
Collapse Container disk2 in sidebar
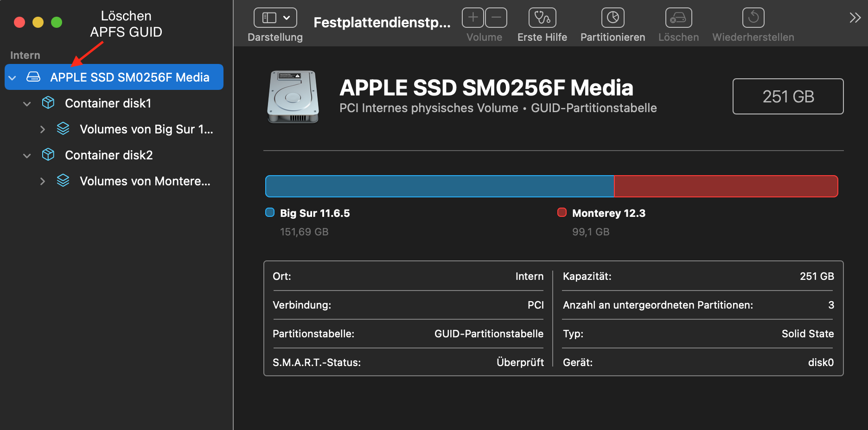point(27,155)
